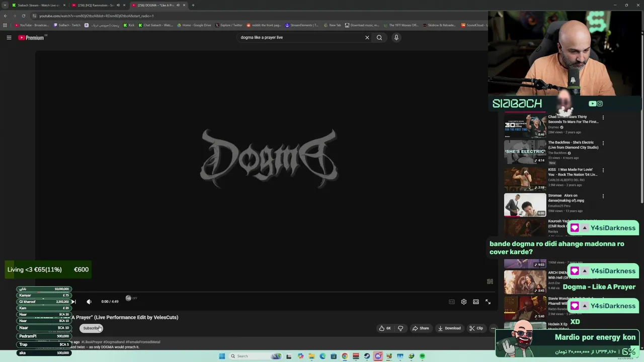Open ARCH ENEMY video thumbnail
The width and height of the screenshot is (644, 362).
point(525,282)
